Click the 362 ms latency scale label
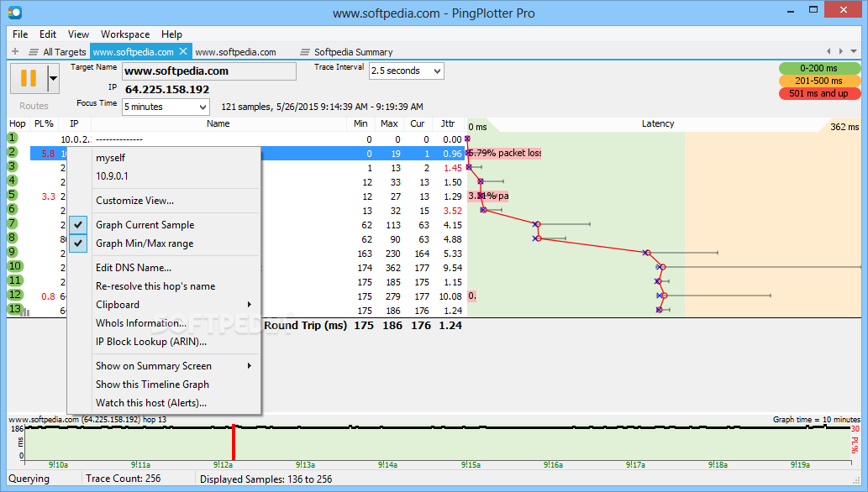The width and height of the screenshot is (868, 492). click(x=844, y=127)
